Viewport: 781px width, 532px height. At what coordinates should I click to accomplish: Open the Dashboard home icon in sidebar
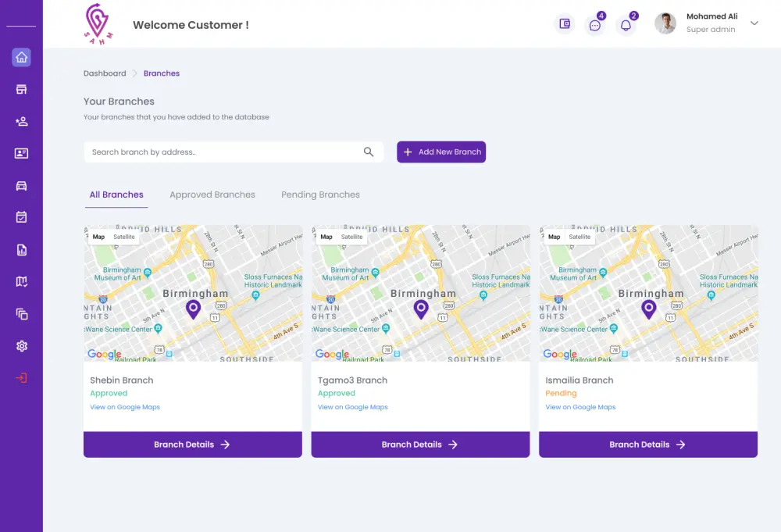[21, 57]
